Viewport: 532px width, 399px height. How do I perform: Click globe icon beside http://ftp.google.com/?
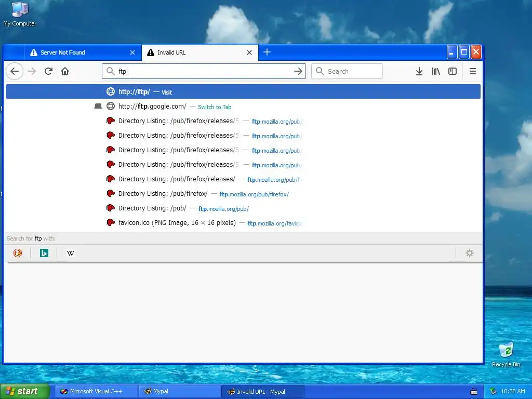pos(111,106)
